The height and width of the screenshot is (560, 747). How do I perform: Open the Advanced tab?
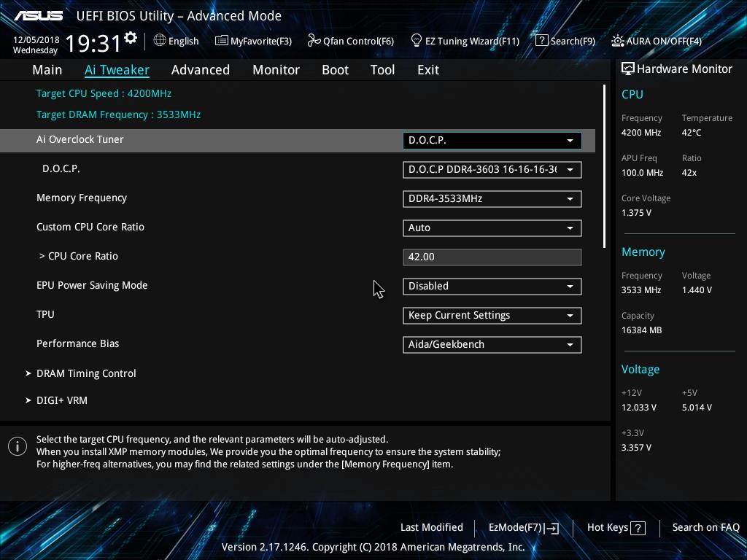(200, 70)
